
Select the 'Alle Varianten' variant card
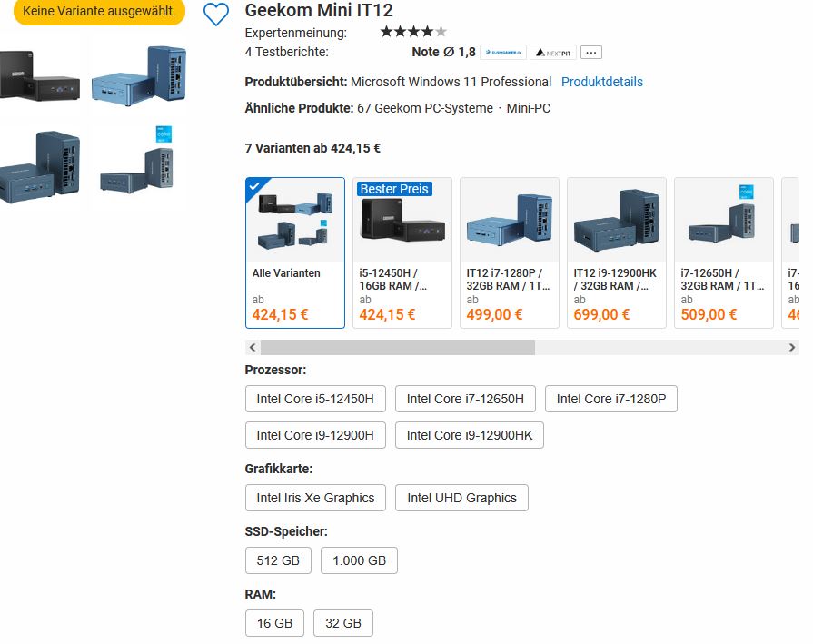[x=295, y=253]
